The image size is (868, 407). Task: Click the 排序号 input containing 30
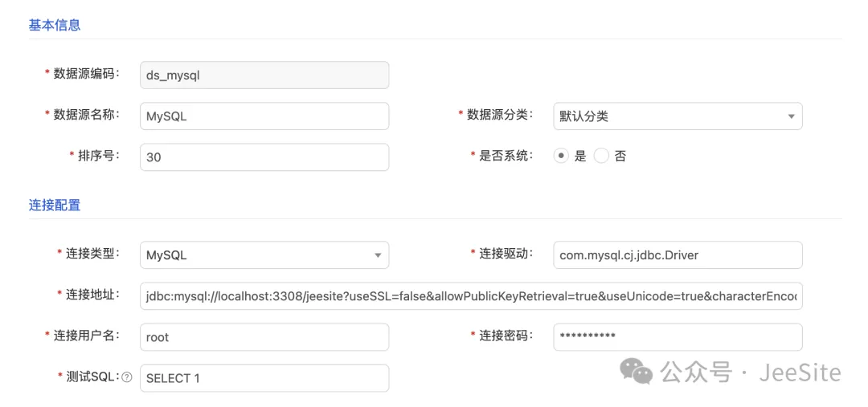point(264,157)
